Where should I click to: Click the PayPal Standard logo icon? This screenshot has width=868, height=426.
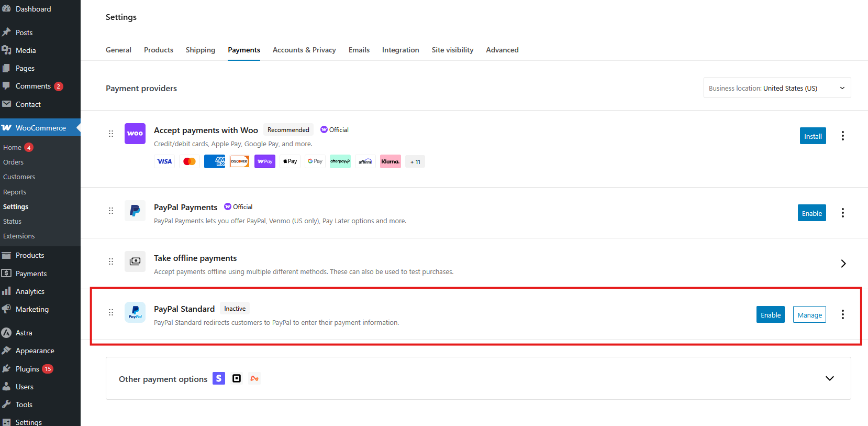135,312
